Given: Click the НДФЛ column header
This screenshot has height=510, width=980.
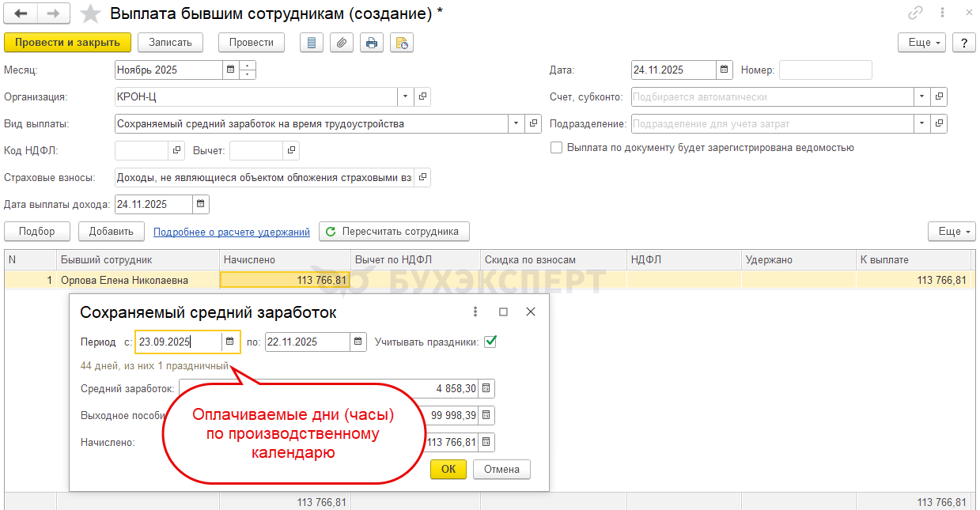Looking at the screenshot, I should [x=683, y=259].
